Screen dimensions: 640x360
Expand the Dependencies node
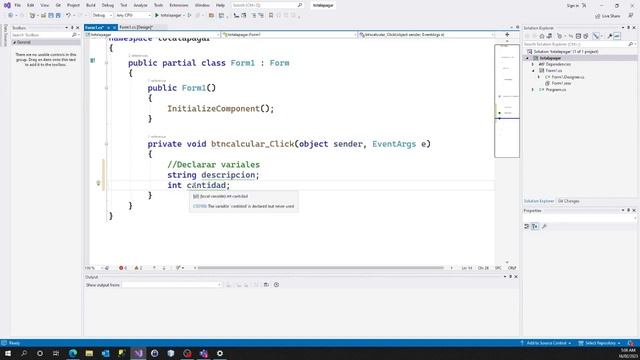[x=533, y=64]
